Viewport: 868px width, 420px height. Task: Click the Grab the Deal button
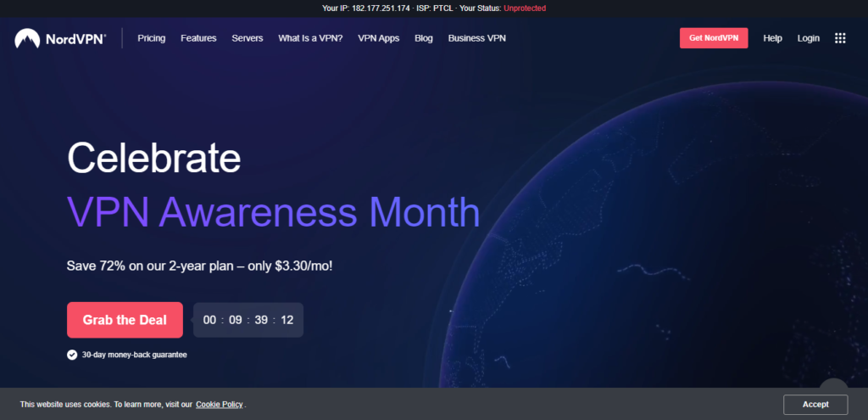coord(125,320)
